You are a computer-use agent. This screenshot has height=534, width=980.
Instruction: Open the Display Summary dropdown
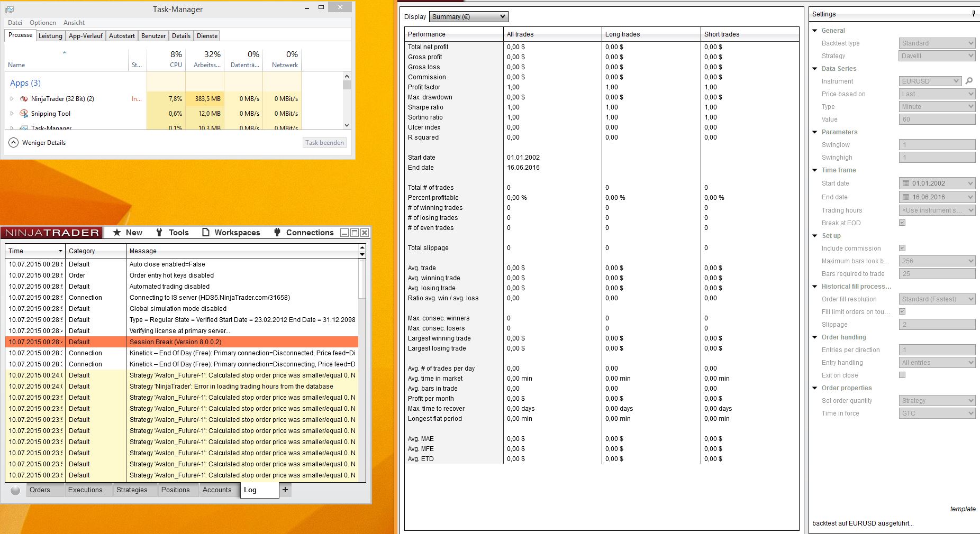click(x=468, y=17)
